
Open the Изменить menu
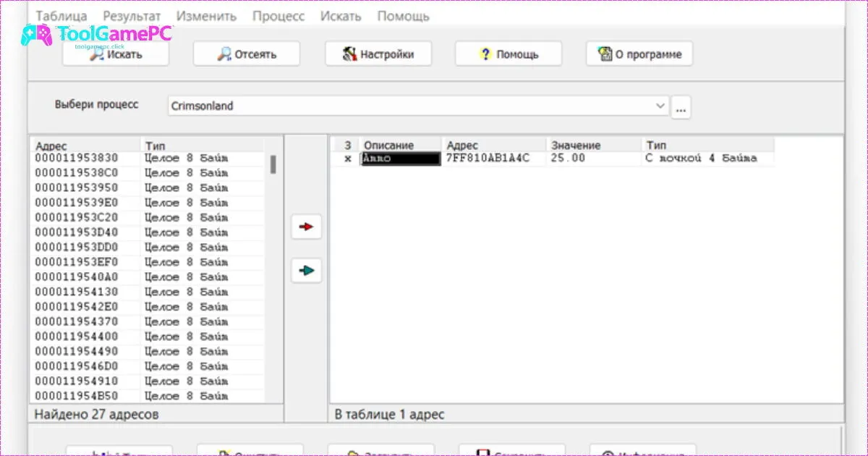(x=206, y=16)
